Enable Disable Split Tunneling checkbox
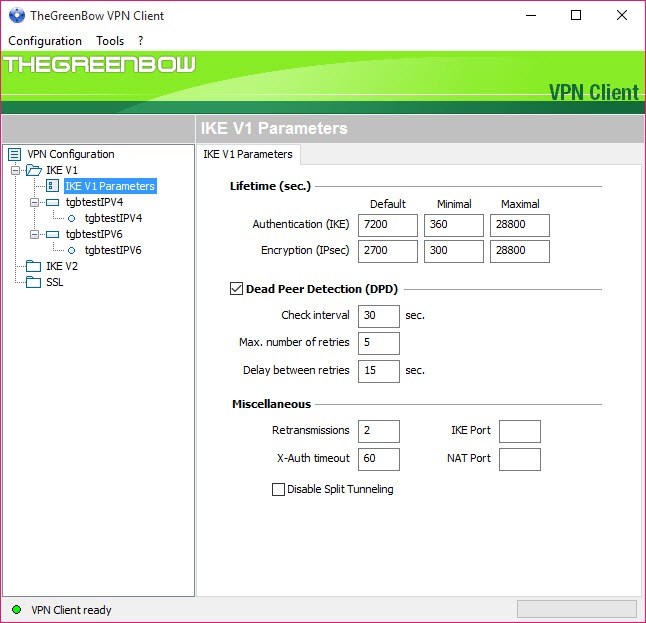Image resolution: width=646 pixels, height=623 pixels. click(x=279, y=490)
